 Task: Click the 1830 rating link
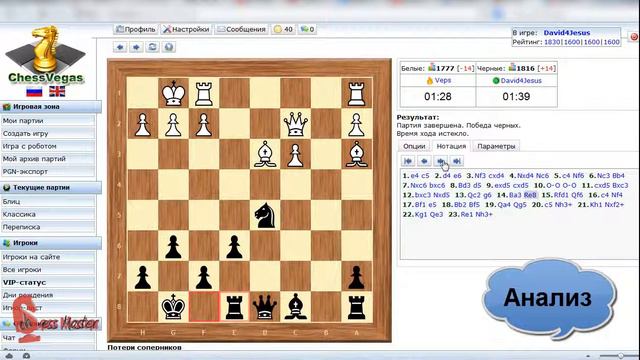coord(552,42)
